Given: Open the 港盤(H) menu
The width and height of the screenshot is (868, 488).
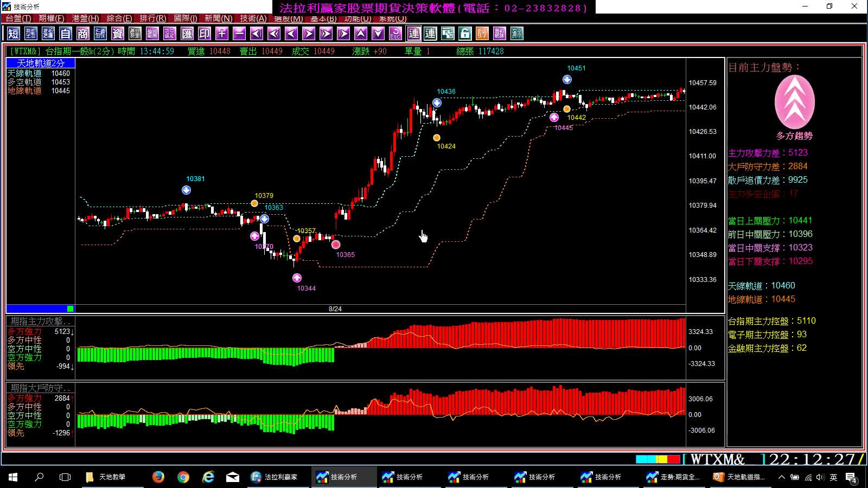Looking at the screenshot, I should click(85, 18).
